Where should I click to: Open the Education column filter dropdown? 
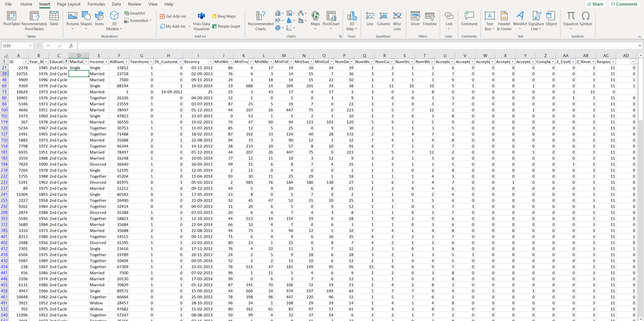66,62
